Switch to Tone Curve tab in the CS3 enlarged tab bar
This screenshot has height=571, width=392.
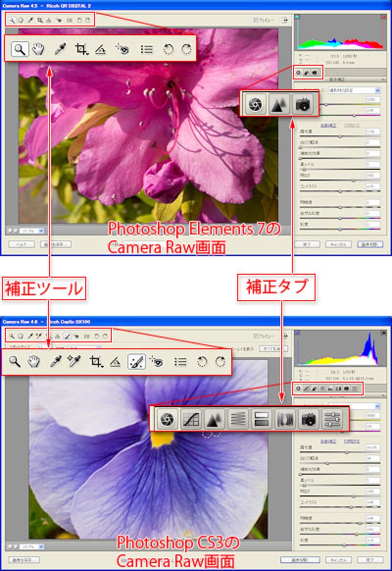tap(191, 419)
